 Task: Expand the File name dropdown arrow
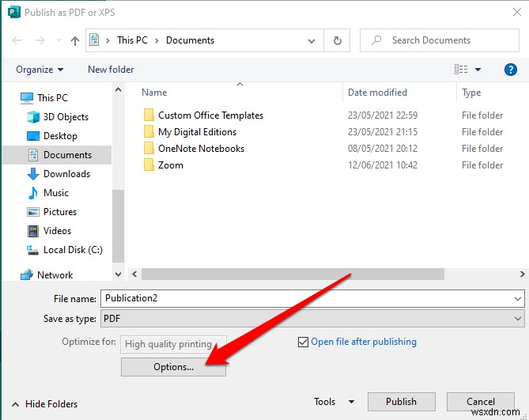[x=518, y=299]
